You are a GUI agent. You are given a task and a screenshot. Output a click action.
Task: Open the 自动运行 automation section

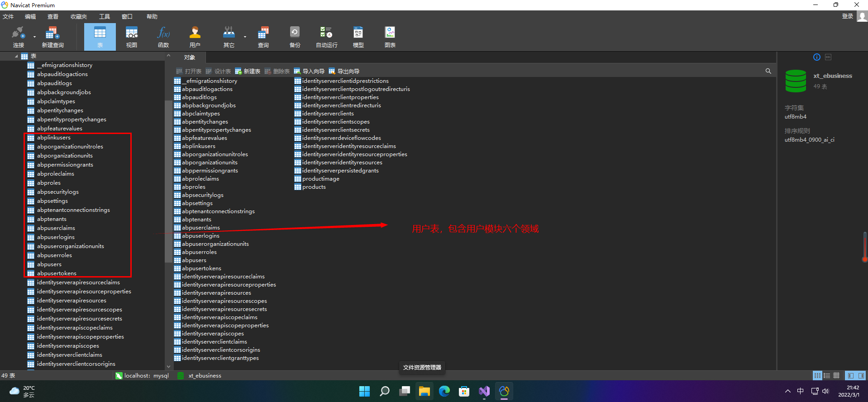(326, 37)
